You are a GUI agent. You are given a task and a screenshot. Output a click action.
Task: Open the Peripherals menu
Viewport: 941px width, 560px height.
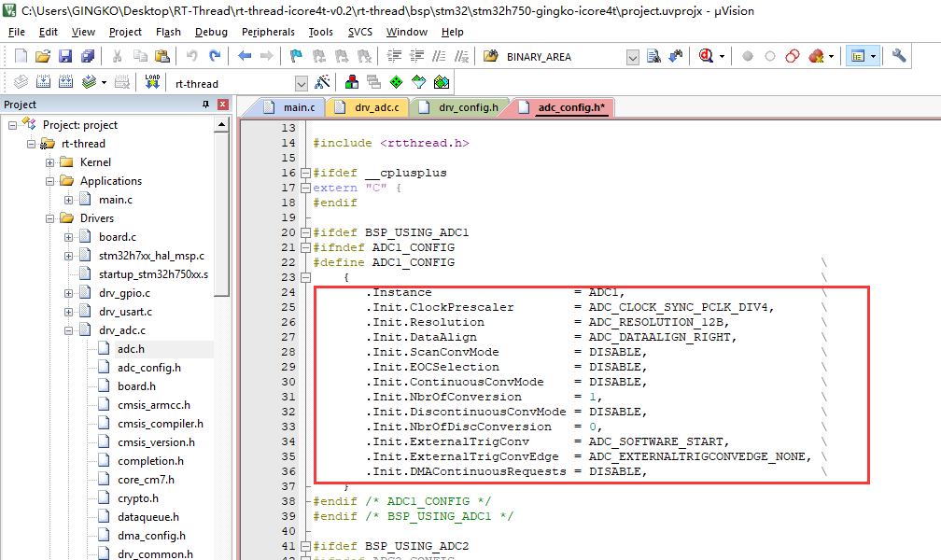[268, 32]
